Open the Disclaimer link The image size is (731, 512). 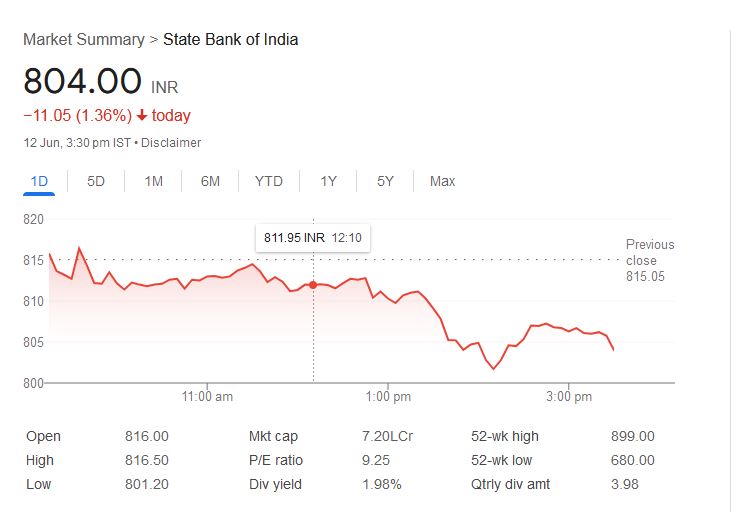point(171,143)
